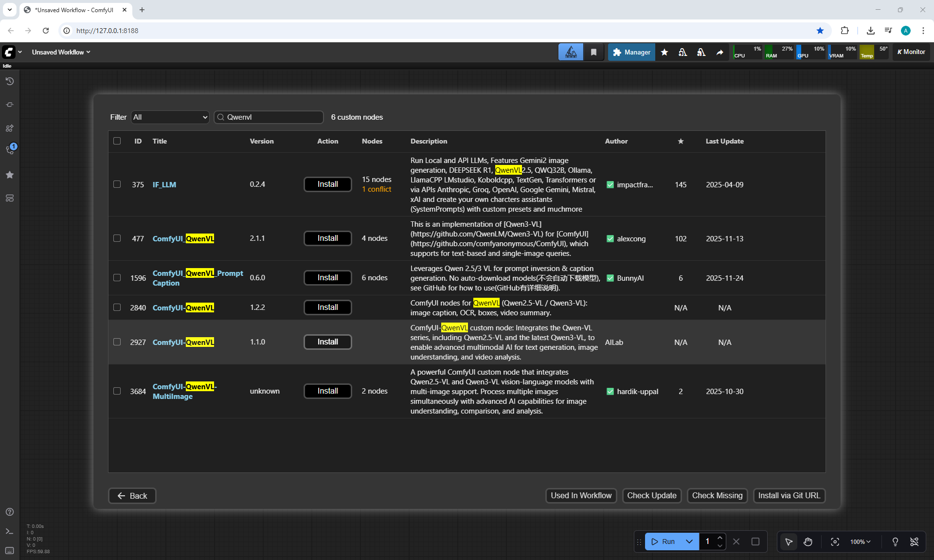Open the Filter All dropdown
Image resolution: width=934 pixels, height=560 pixels.
pyautogui.click(x=170, y=117)
